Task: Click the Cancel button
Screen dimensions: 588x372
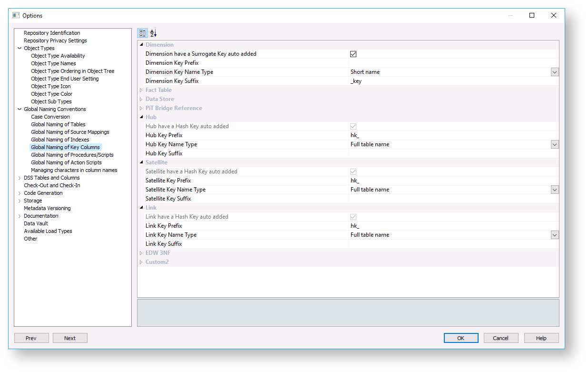Action: pos(501,338)
